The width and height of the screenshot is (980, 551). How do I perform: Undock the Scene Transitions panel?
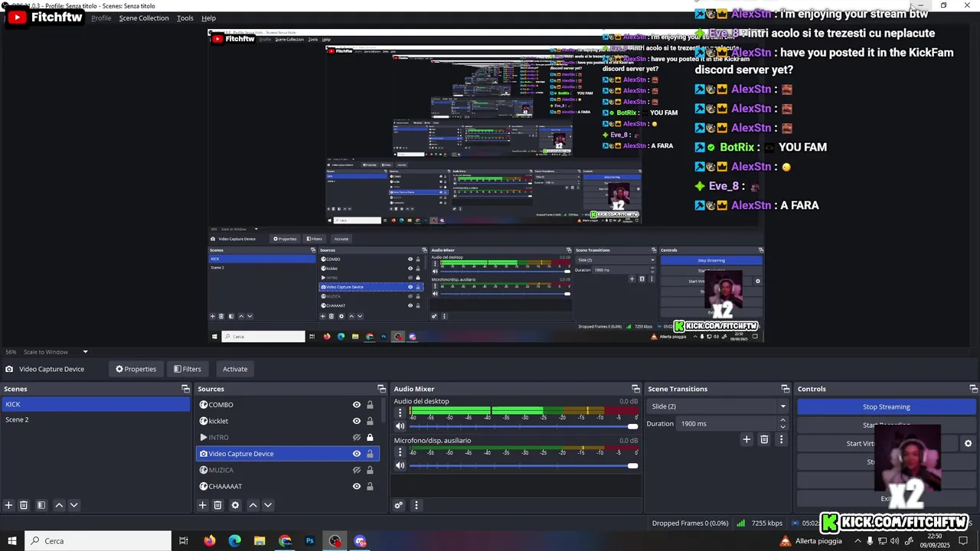pos(785,389)
